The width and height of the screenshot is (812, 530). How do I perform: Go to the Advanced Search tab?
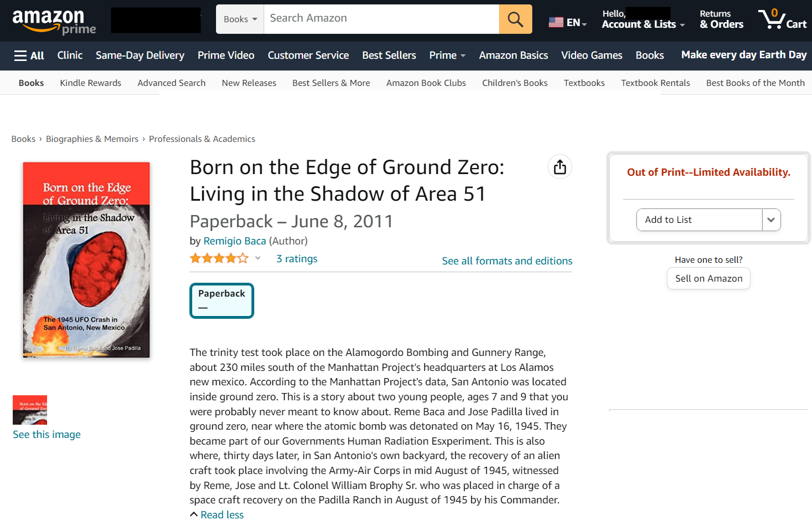(x=171, y=83)
